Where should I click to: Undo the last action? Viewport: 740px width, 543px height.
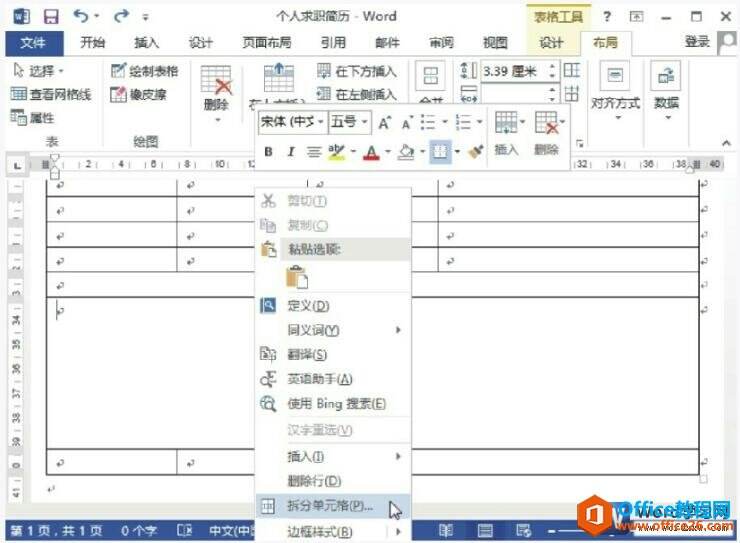(x=81, y=17)
